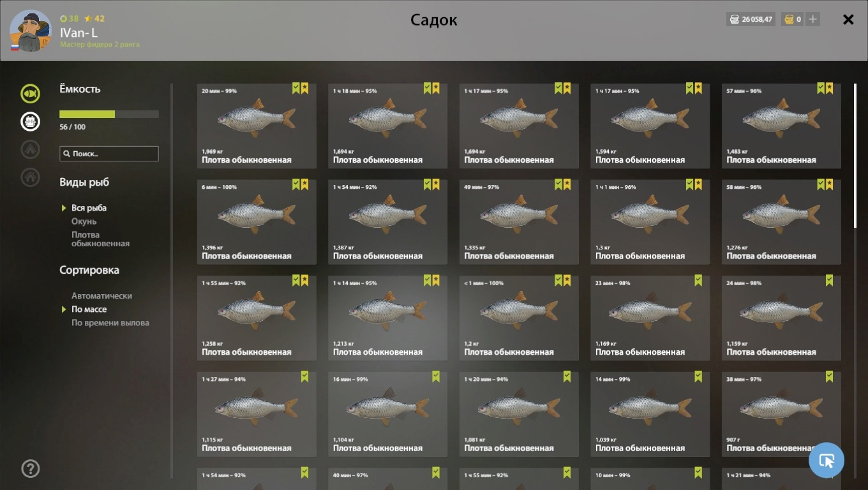
Task: Open the dimmed house sidebar icon
Action: (x=30, y=177)
